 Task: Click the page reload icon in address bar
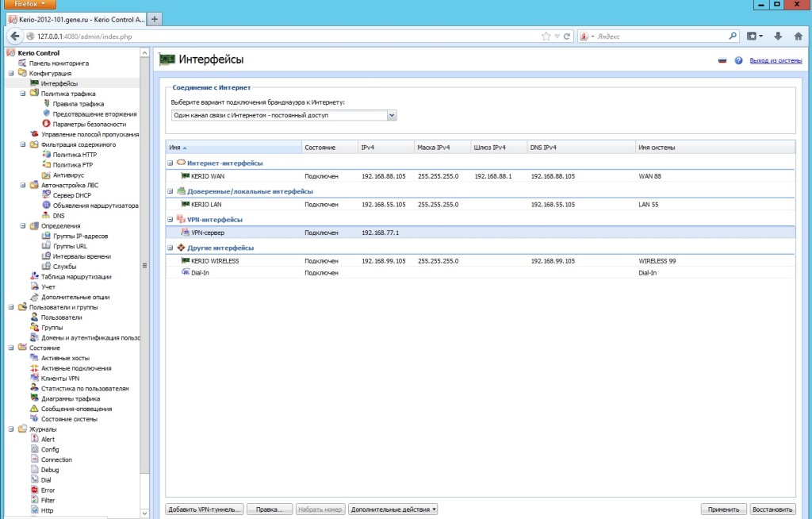click(x=567, y=37)
